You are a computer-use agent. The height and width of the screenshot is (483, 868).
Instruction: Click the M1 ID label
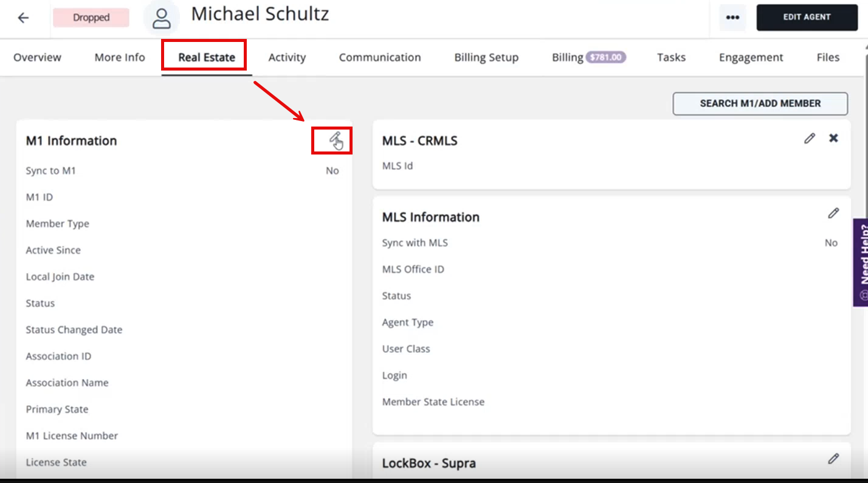click(x=39, y=197)
